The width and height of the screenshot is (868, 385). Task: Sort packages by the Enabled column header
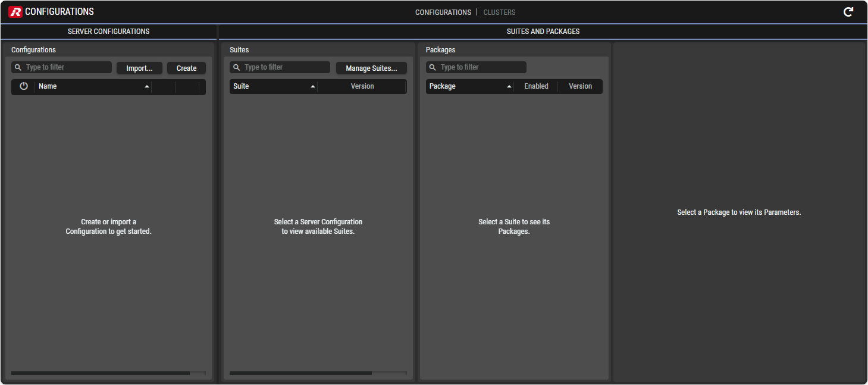tap(536, 86)
